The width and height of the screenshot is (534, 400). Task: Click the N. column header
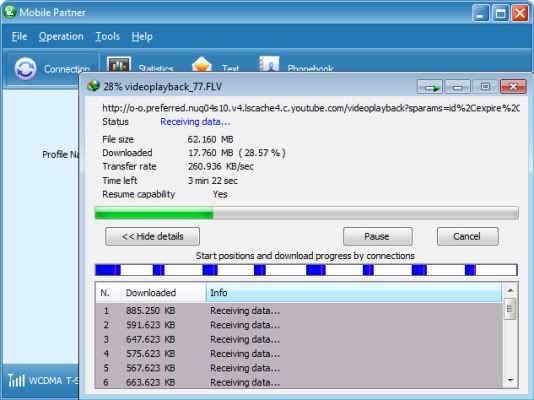(x=105, y=293)
